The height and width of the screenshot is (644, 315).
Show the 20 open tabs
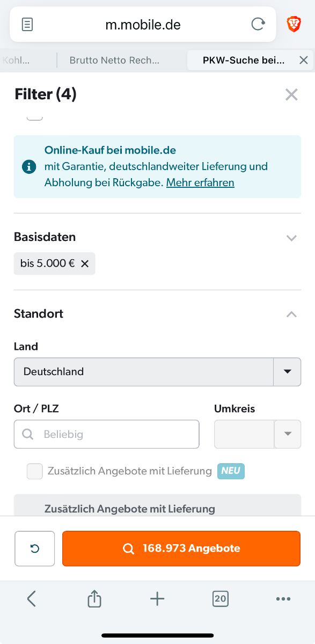221,598
